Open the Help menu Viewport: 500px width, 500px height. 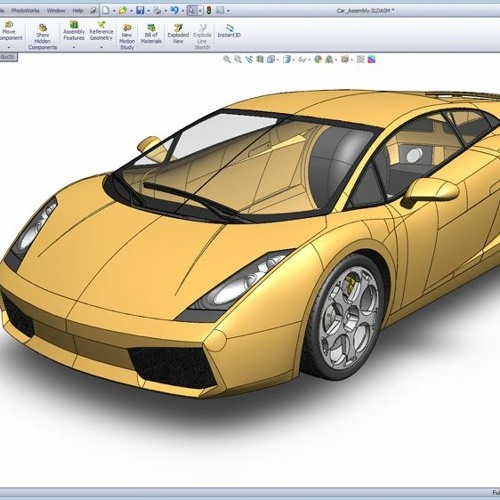pyautogui.click(x=78, y=11)
